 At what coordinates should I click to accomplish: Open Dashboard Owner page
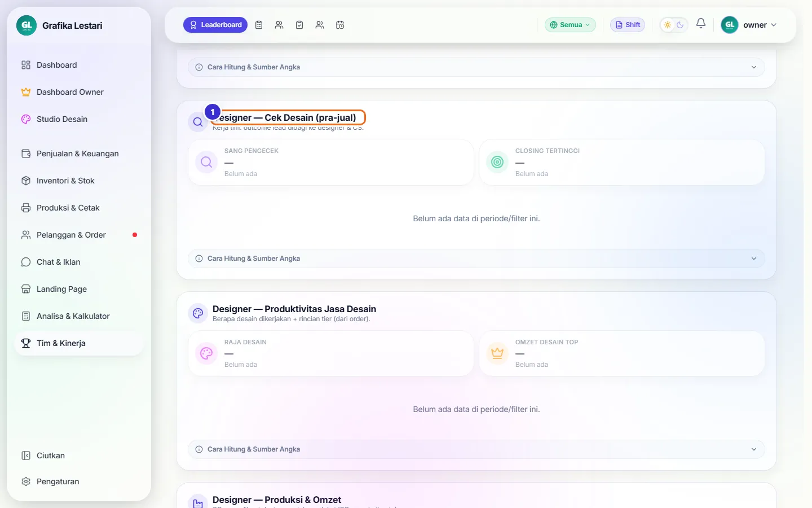tap(79, 92)
